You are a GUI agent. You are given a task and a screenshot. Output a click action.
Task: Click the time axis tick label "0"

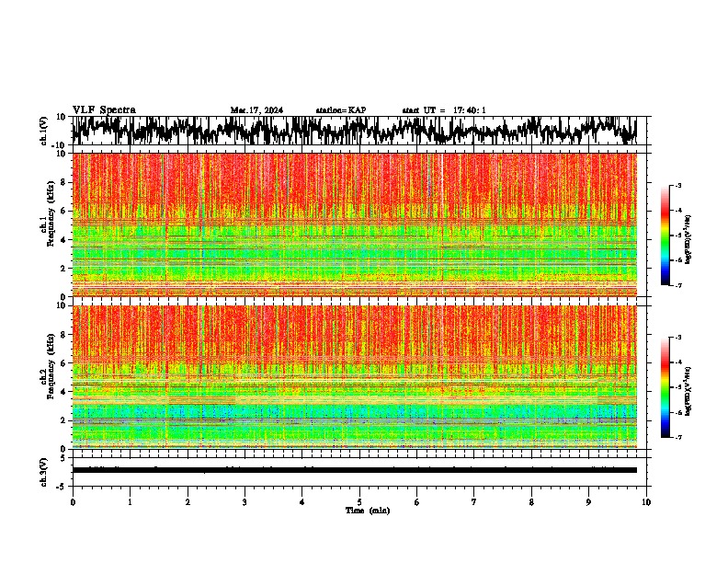point(73,502)
